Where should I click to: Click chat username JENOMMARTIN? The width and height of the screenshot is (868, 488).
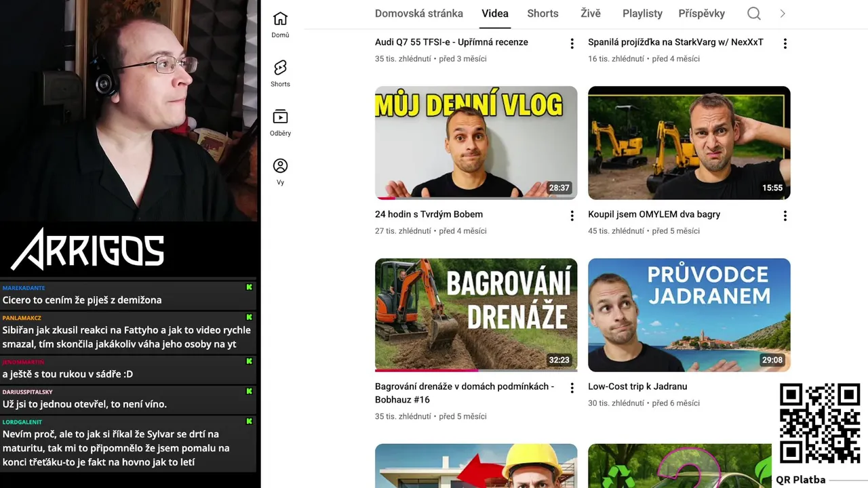coord(23,362)
